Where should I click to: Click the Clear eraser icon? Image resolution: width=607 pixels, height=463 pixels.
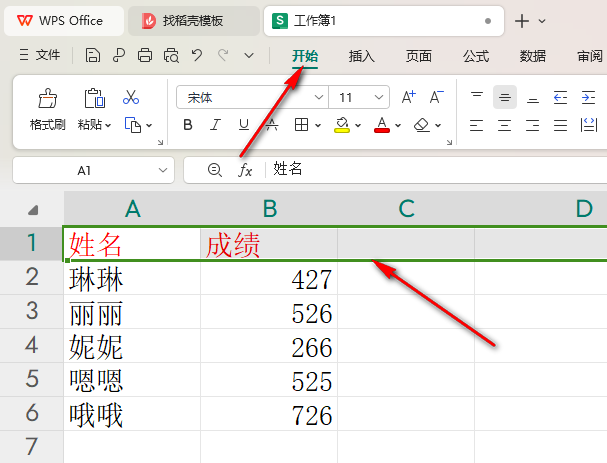click(422, 125)
